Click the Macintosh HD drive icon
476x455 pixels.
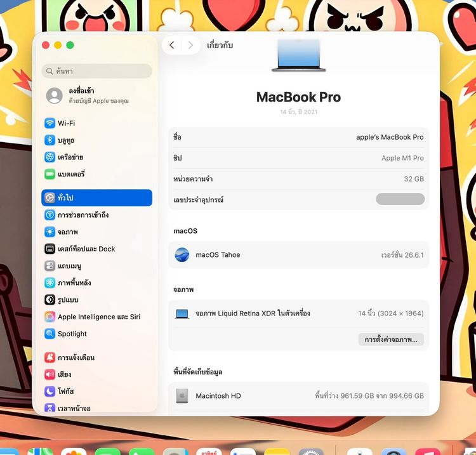182,396
